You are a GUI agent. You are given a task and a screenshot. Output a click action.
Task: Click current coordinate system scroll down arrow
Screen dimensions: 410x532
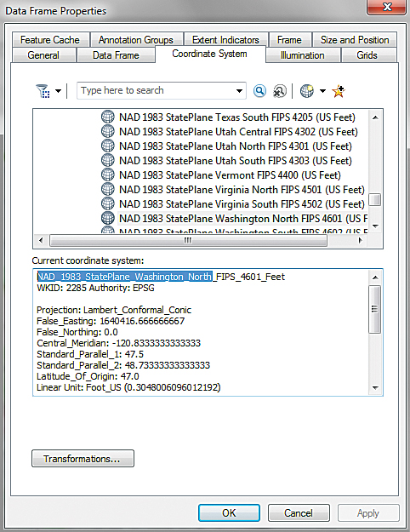375,388
